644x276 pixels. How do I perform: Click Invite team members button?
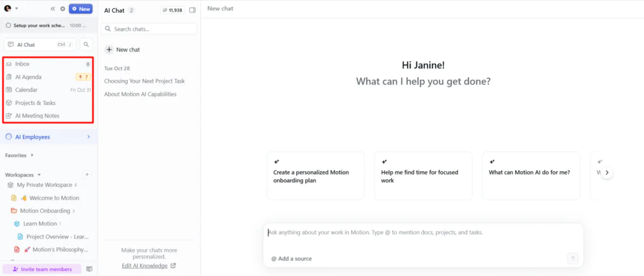(x=42, y=269)
